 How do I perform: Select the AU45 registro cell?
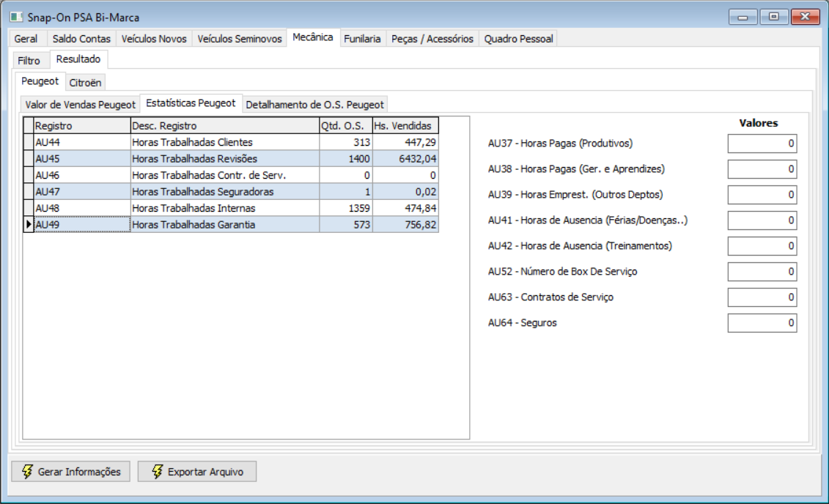coord(82,158)
